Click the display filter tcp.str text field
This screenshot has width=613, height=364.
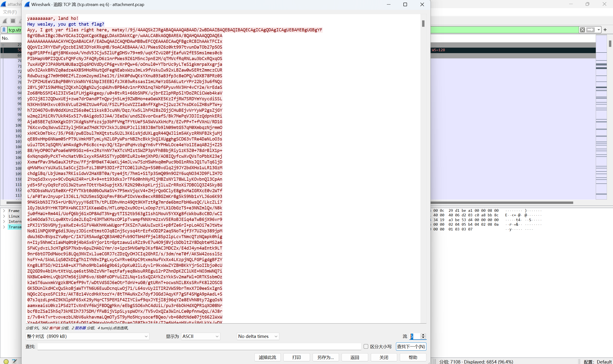coord(14,30)
